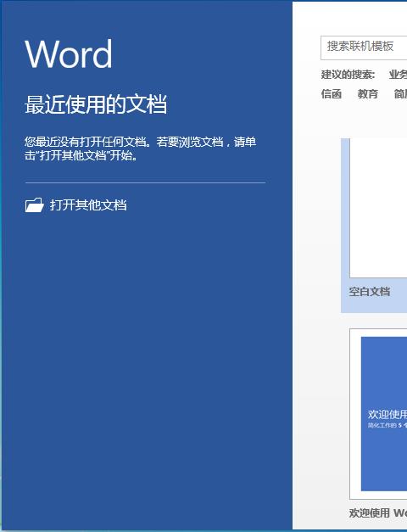The height and width of the screenshot is (532, 407).
Task: Click the folder icon beside 打开其他文档
Action: coord(34,205)
